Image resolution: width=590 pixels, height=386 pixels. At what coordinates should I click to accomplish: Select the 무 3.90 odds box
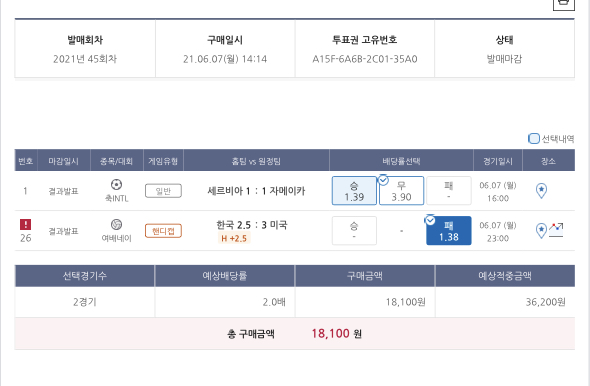pyautogui.click(x=401, y=191)
